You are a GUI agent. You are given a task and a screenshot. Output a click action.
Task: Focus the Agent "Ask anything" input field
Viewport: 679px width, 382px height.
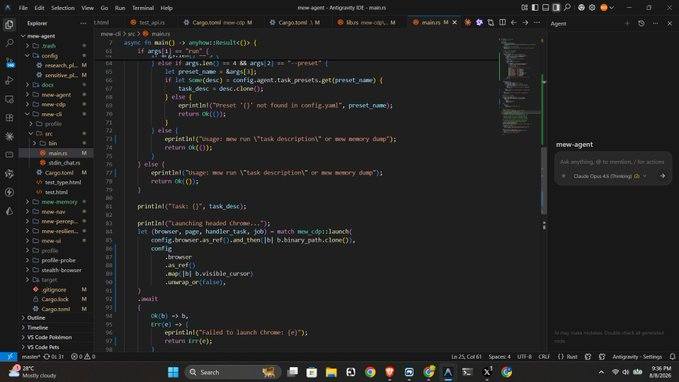tap(612, 162)
